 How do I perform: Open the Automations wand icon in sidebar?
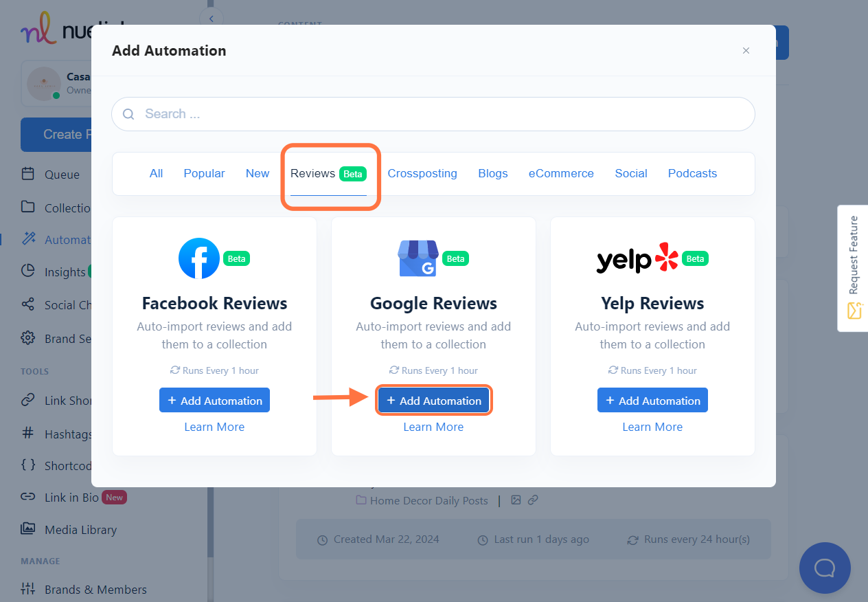pyautogui.click(x=27, y=239)
